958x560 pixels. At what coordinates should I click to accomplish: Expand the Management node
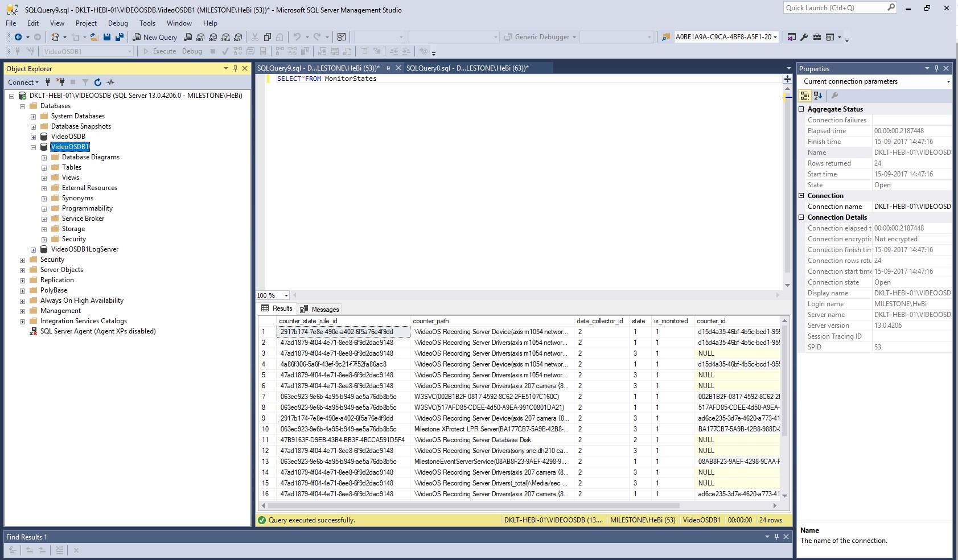click(22, 311)
